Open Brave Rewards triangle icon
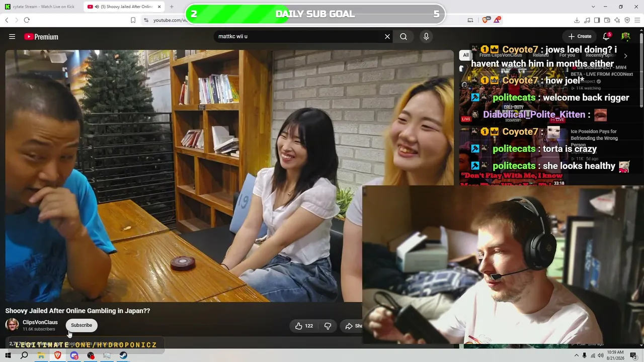644x362 pixels. click(x=497, y=20)
